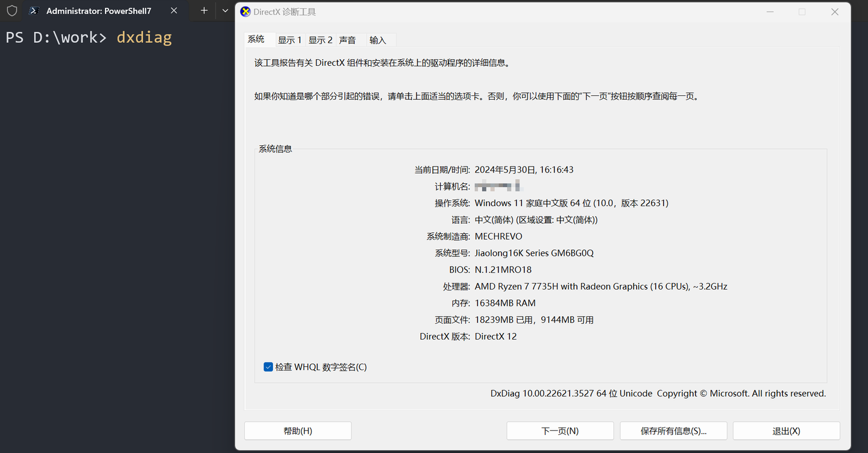The image size is (868, 453).
Task: Click the 退出(X) button
Action: 787,431
